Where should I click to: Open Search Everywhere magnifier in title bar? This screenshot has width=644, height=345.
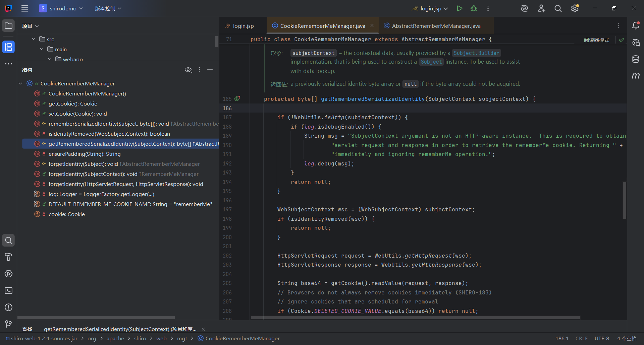558,8
